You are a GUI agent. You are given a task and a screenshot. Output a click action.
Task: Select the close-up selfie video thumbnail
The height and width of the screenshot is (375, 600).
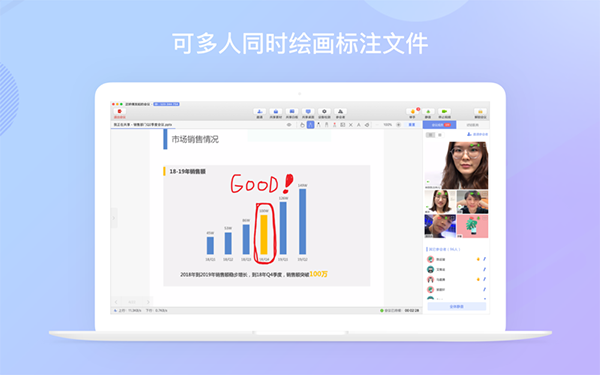(440, 226)
